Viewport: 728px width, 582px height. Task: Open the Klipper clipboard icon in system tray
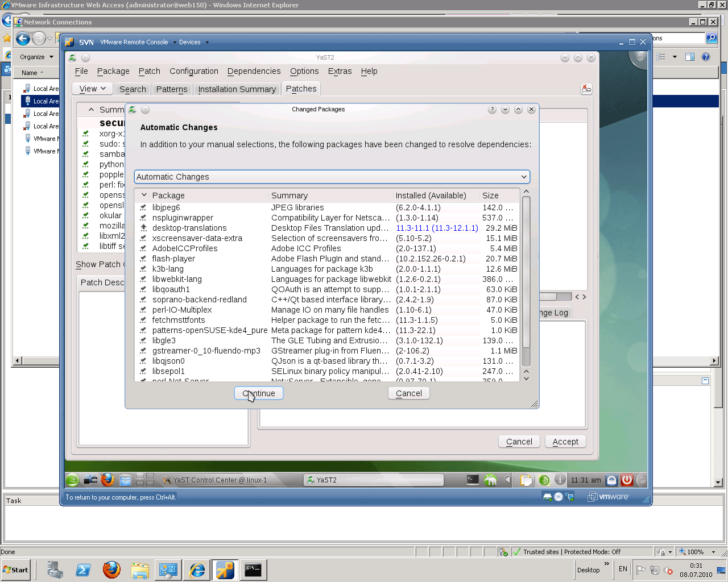tap(526, 480)
